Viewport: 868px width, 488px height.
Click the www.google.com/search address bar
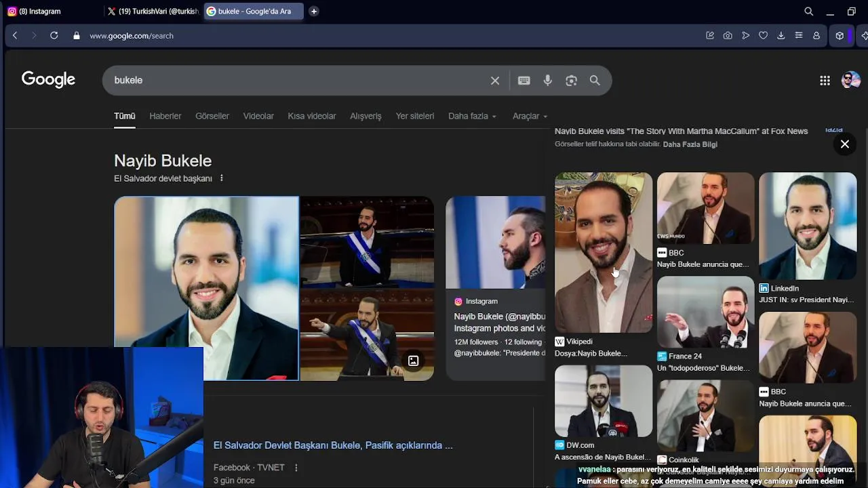tap(132, 35)
